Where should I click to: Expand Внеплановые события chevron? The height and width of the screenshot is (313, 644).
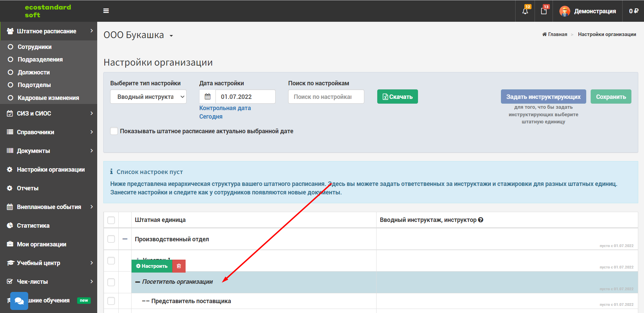(92, 207)
